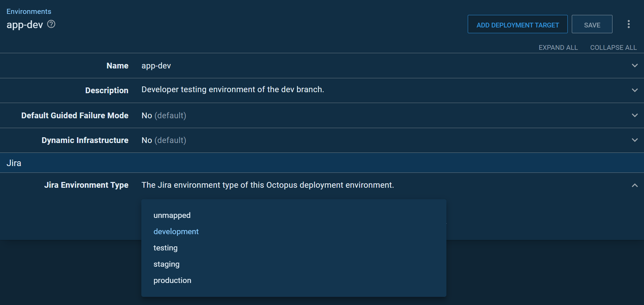Click the Description row text

[233, 89]
